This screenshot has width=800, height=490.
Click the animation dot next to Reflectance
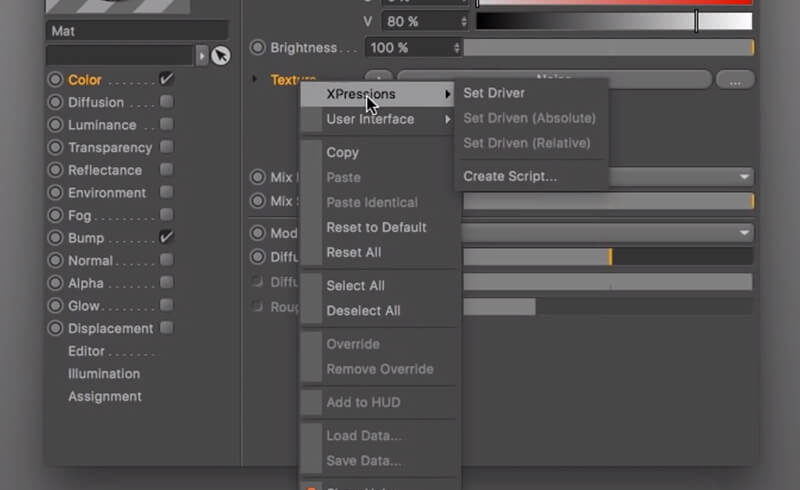(x=55, y=169)
